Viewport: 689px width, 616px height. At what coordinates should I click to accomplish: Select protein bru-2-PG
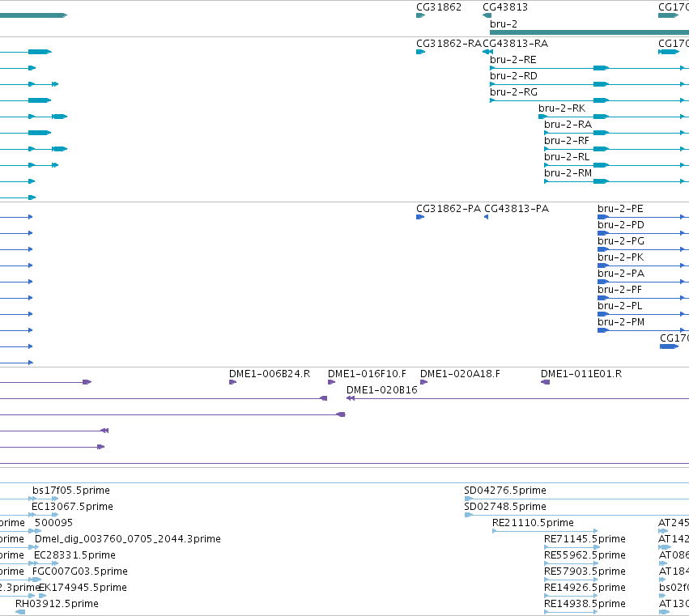coord(620,241)
